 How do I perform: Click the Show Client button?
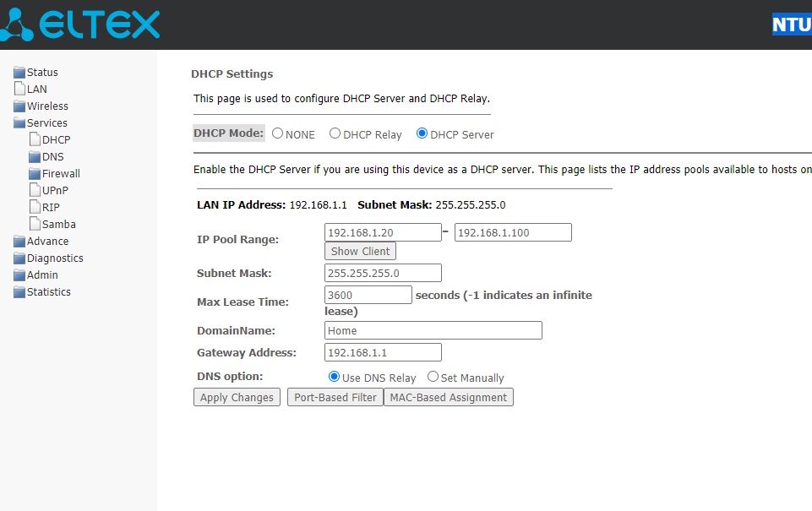point(360,251)
